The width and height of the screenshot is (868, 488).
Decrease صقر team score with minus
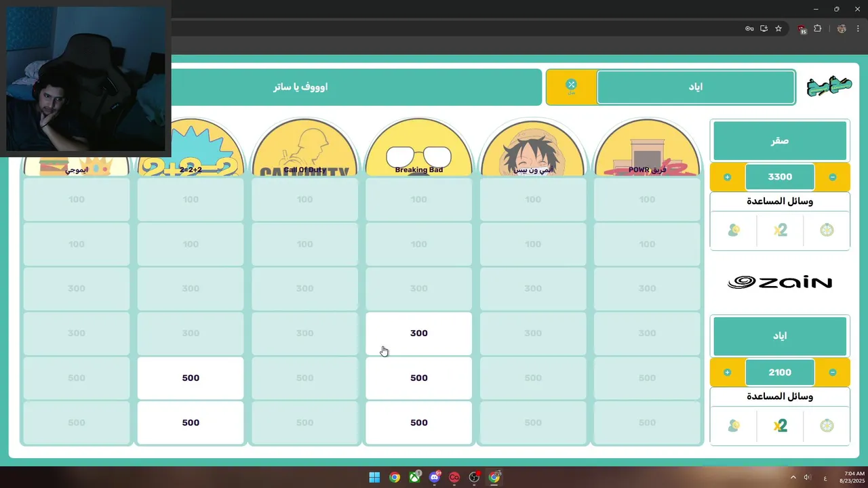833,177
